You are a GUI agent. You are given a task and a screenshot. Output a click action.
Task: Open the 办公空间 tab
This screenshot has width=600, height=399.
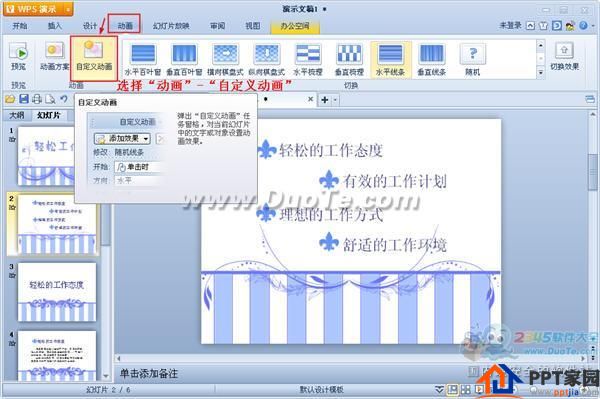point(295,26)
